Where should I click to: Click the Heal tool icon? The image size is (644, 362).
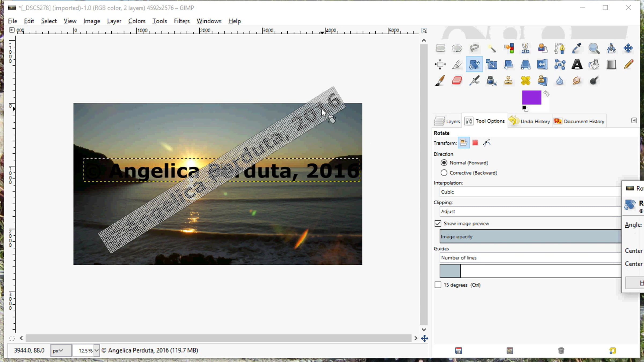(525, 80)
